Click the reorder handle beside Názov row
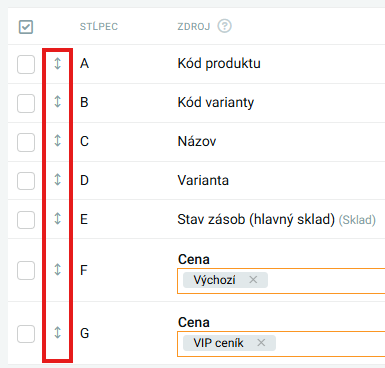385x368 pixels. coord(58,141)
